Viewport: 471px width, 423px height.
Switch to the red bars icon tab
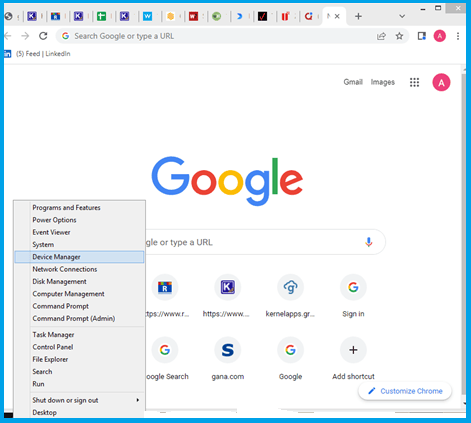(x=285, y=16)
